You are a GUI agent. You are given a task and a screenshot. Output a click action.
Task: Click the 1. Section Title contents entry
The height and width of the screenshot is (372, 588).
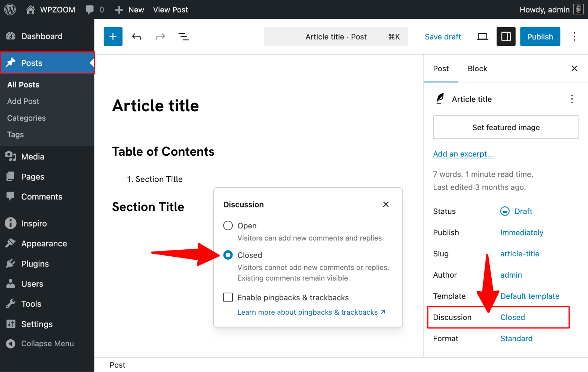click(x=155, y=179)
